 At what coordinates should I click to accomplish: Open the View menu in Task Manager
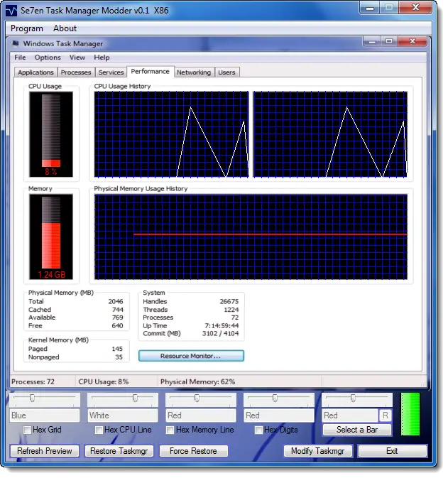pyautogui.click(x=77, y=58)
